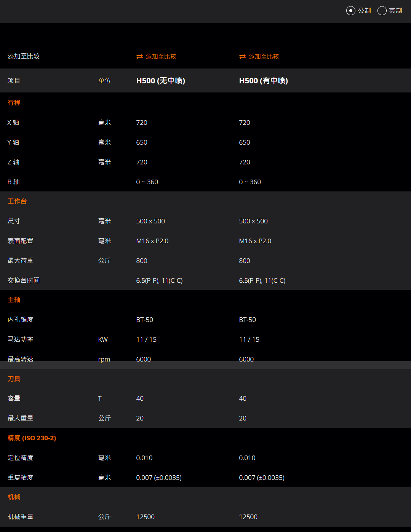
Task: Select the H500 (无中喷) column header
Action: [x=160, y=81]
